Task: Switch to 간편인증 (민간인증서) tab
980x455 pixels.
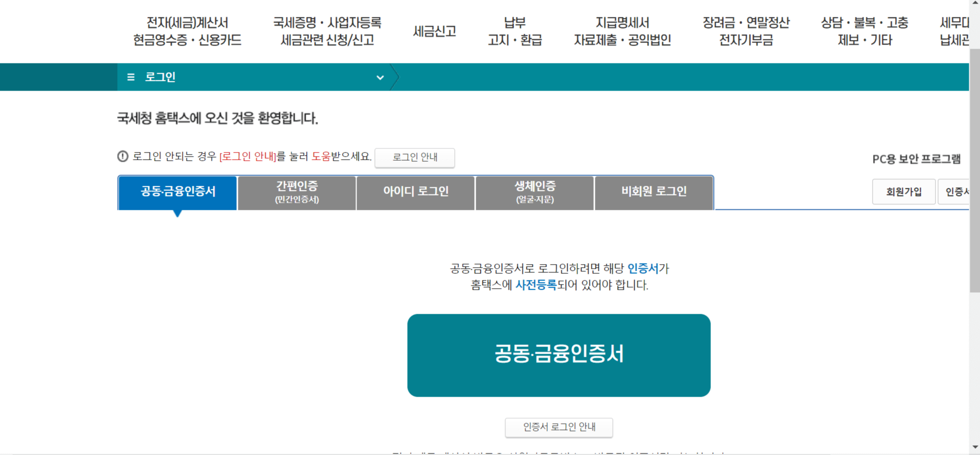Action: pos(297,192)
